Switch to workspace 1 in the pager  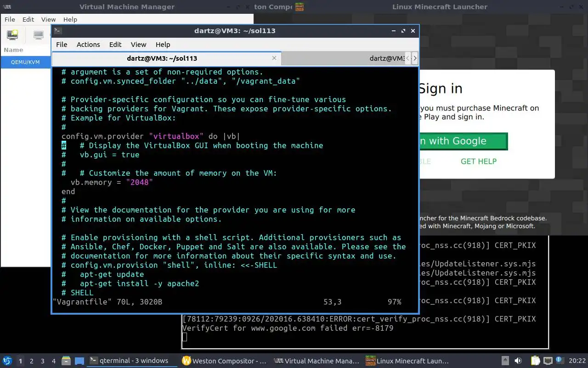[20, 361]
